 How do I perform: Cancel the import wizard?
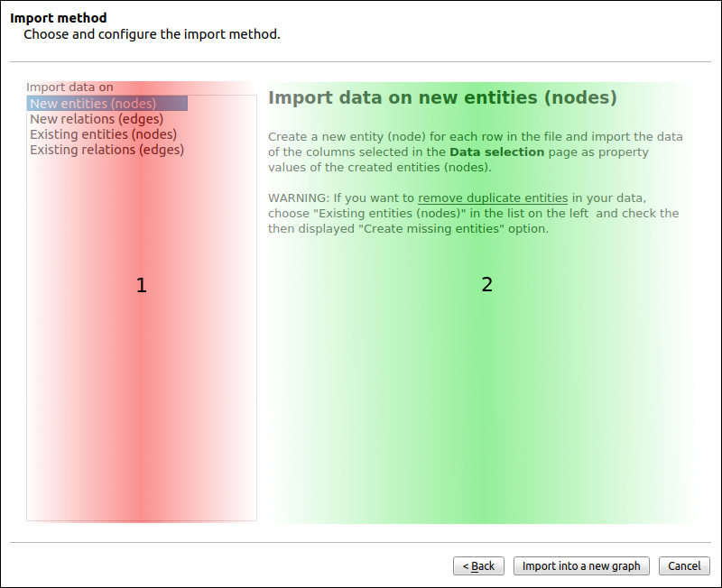pyautogui.click(x=684, y=565)
